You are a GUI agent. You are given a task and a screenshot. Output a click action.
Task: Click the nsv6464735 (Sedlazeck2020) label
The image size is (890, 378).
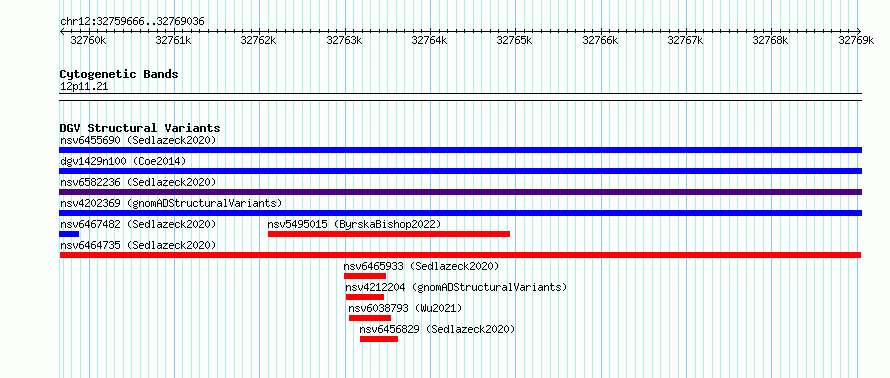click(138, 245)
